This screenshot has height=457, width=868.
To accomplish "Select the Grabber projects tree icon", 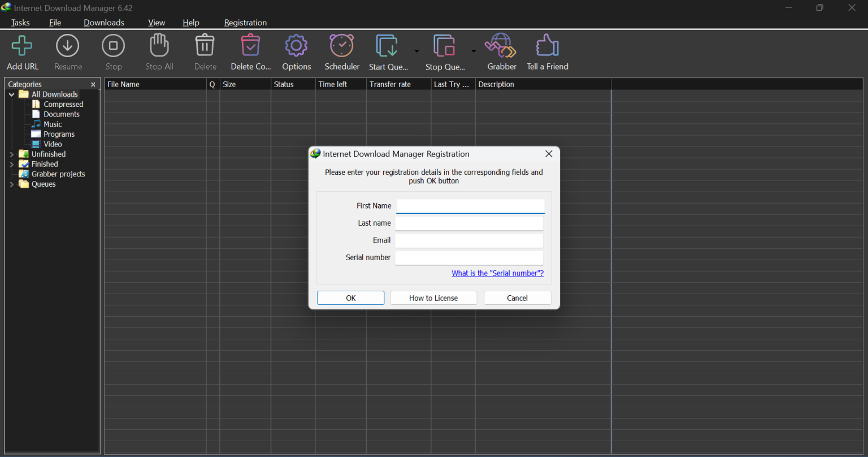I will [24, 174].
